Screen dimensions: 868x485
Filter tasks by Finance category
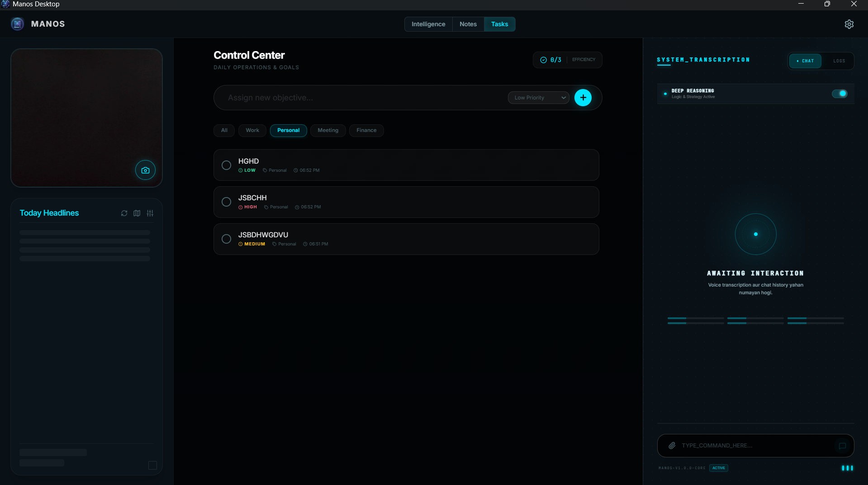point(366,130)
